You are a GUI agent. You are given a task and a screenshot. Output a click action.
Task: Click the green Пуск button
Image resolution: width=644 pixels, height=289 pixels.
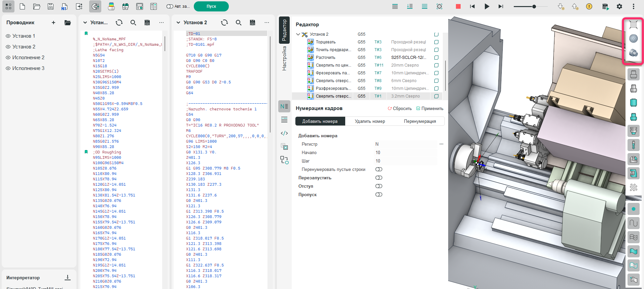[211, 6]
